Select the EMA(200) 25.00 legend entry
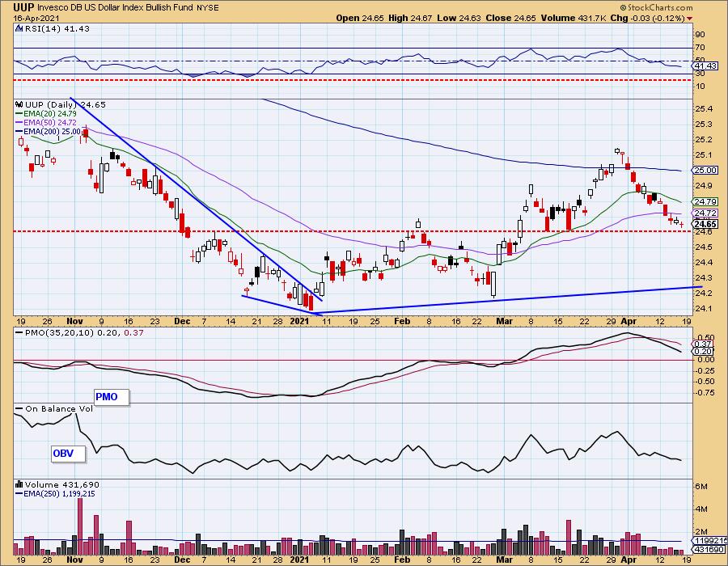The width and height of the screenshot is (728, 566). tap(48, 132)
